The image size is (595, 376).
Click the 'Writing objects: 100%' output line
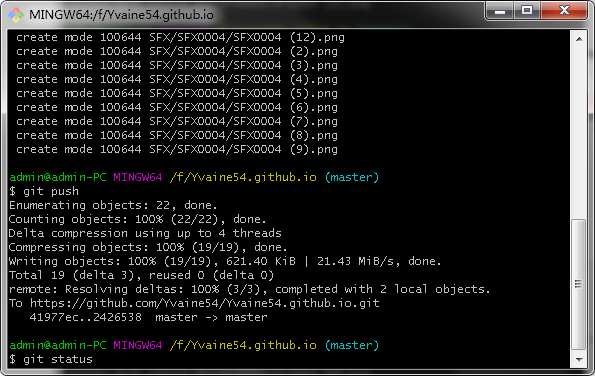pos(225,261)
